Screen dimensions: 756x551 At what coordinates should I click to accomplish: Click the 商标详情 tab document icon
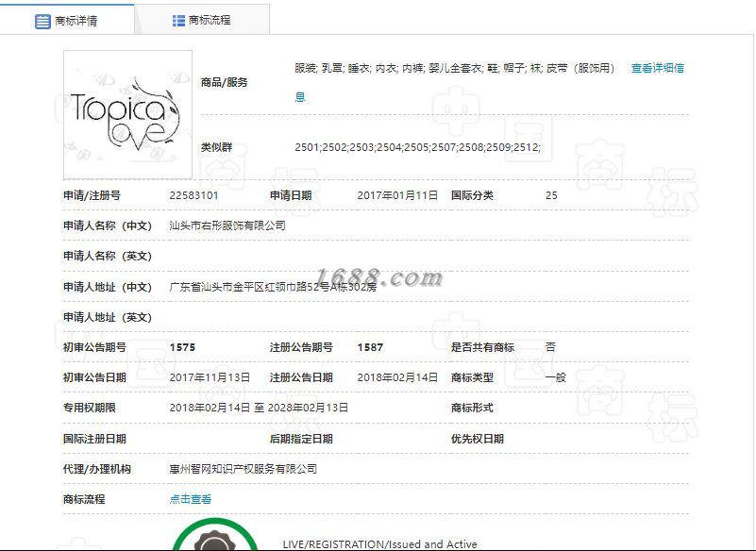tap(42, 21)
